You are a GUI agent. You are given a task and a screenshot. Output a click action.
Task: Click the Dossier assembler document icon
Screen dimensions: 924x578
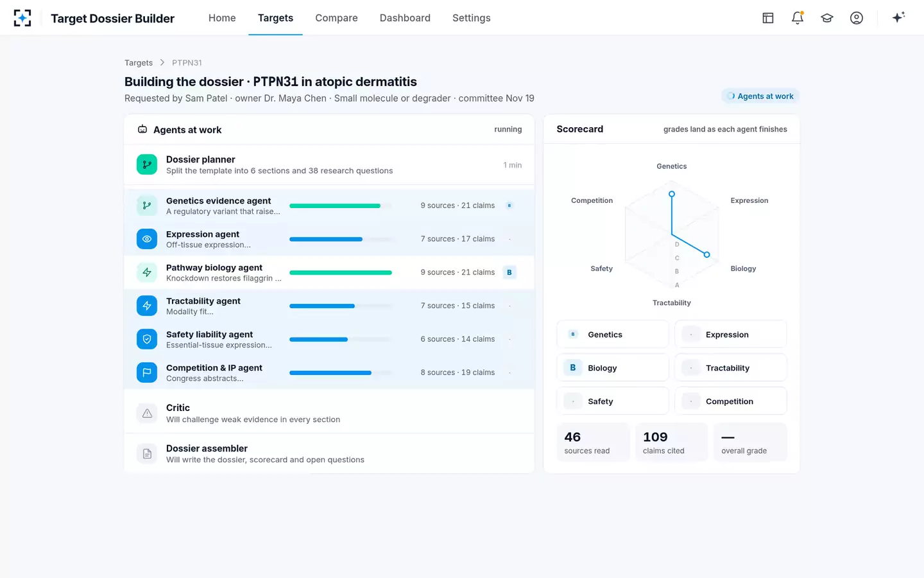tap(147, 453)
